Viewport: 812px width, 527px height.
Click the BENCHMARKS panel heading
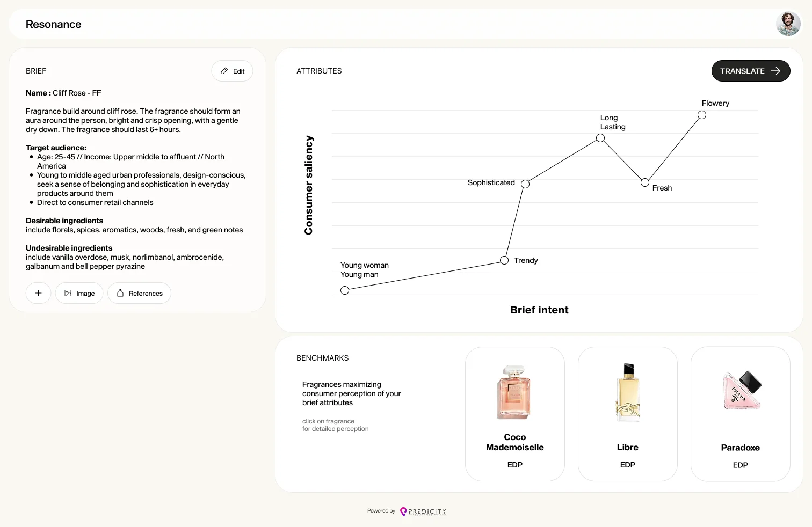323,358
